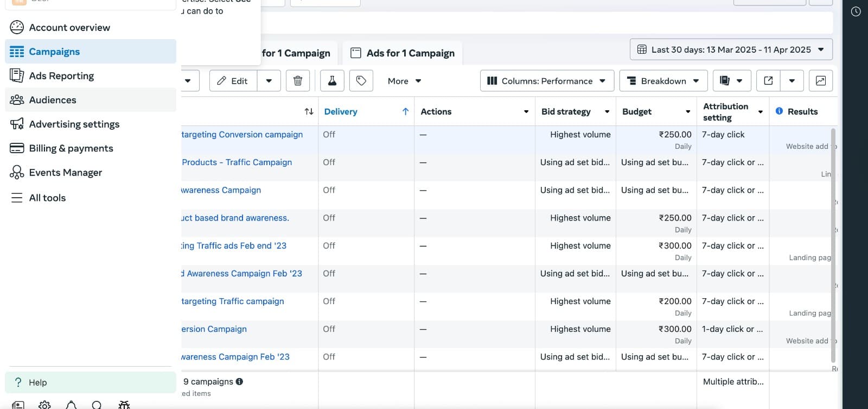Click the clock history icon in right rail

tap(856, 11)
